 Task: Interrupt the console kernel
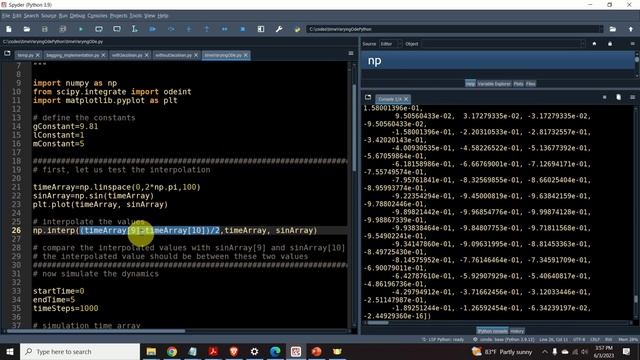pyautogui.click(x=604, y=97)
